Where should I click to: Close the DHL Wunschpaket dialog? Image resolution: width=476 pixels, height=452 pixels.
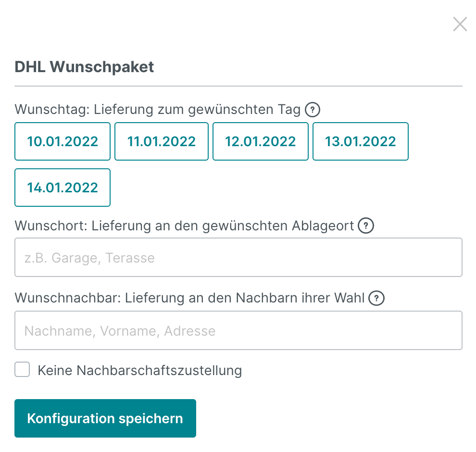[460, 24]
